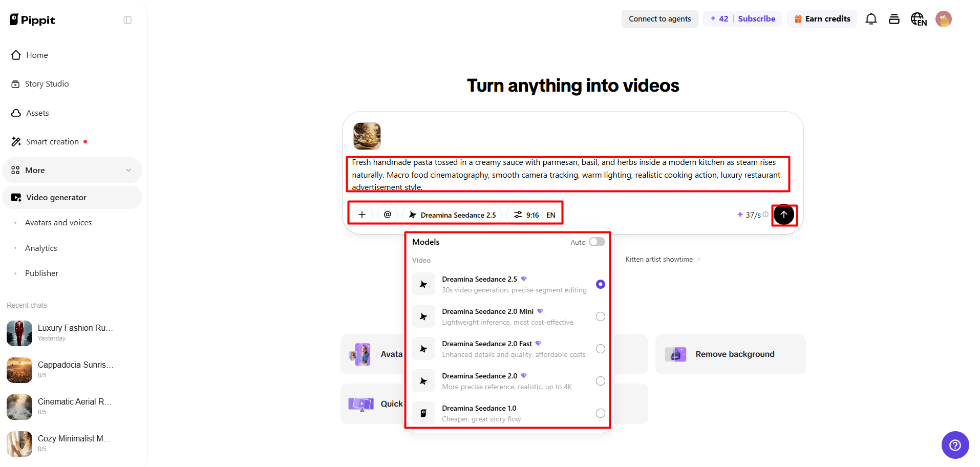
Task: Click the Models panel title
Action: [x=426, y=242]
